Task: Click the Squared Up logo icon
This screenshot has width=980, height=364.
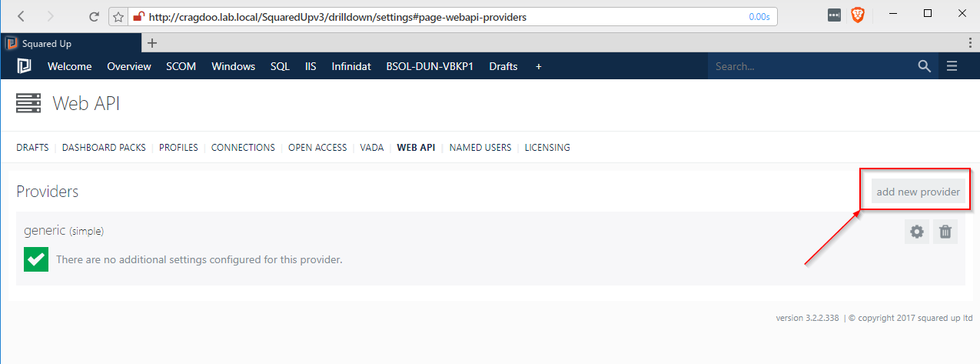Action: click(x=25, y=66)
